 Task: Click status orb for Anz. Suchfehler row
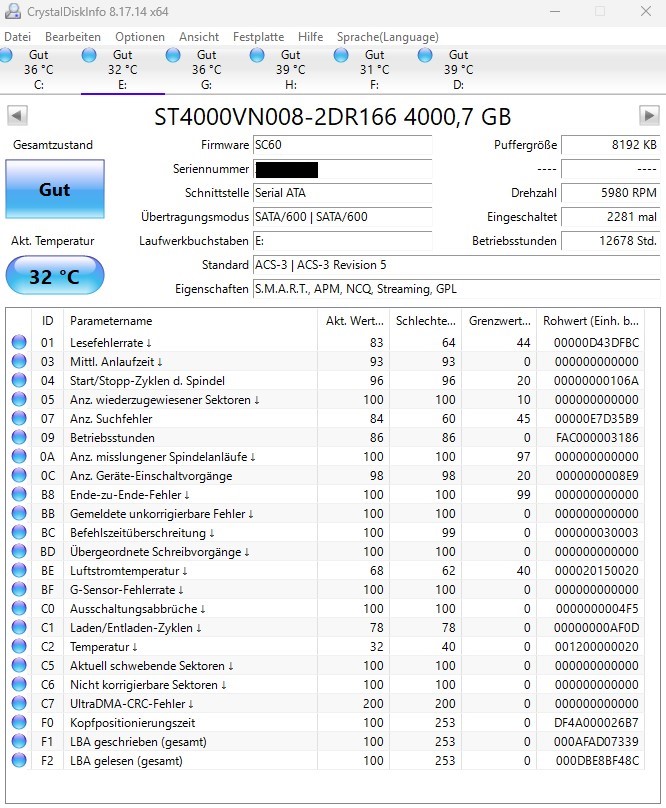19,418
